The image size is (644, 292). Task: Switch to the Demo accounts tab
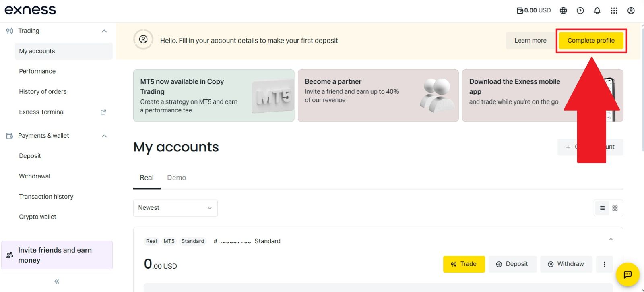pyautogui.click(x=176, y=178)
